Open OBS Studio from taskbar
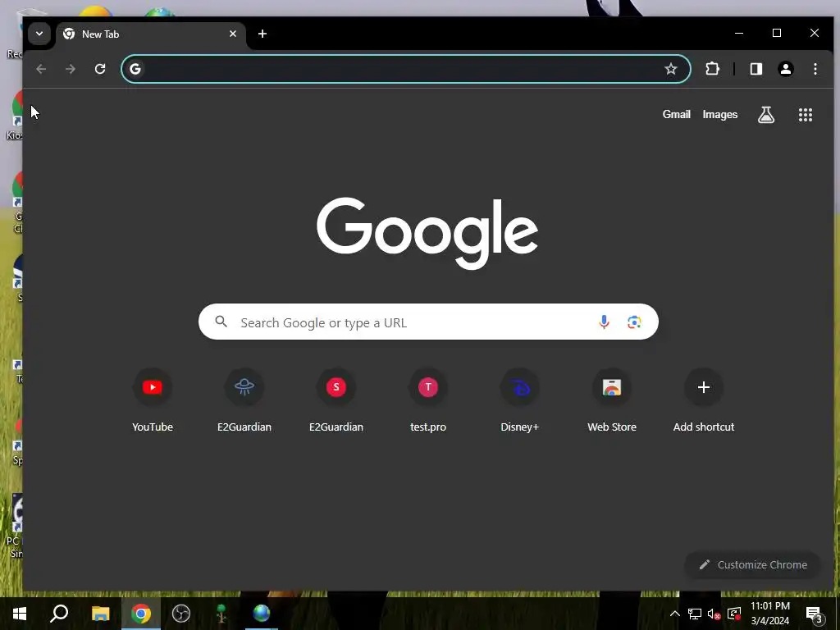 tap(181, 614)
